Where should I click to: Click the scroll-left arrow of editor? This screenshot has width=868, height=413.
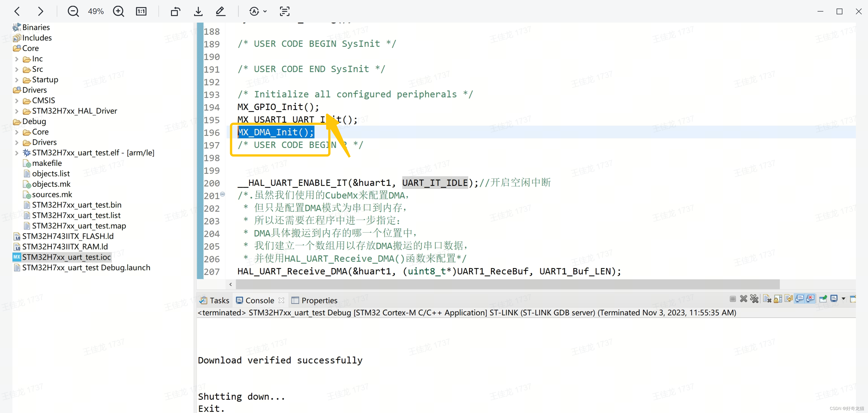point(230,284)
